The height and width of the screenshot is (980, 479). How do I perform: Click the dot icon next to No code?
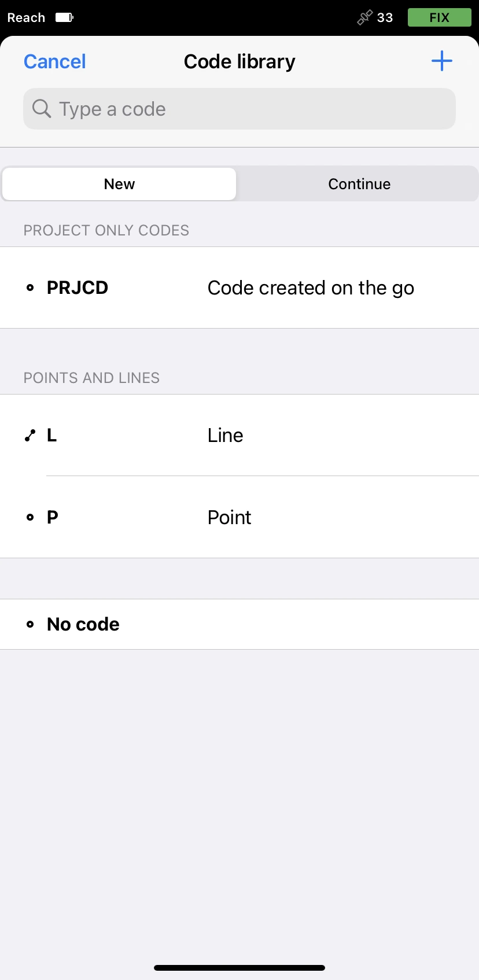(x=30, y=624)
